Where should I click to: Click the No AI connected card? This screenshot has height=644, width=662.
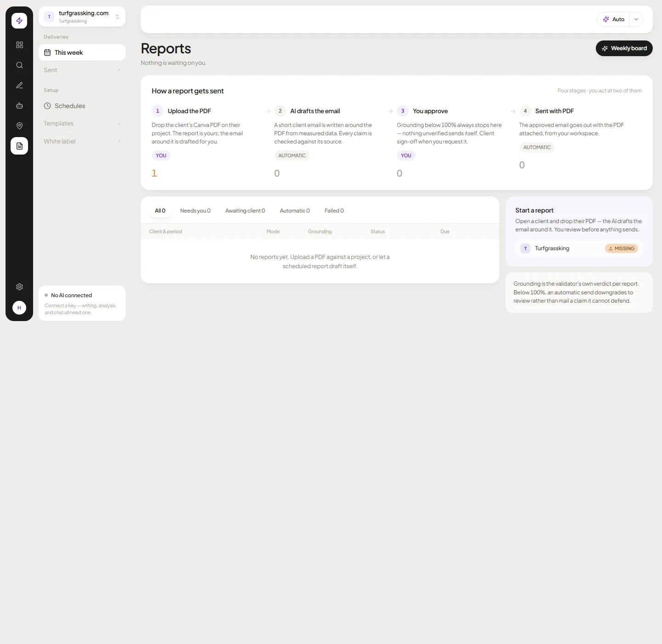point(82,303)
